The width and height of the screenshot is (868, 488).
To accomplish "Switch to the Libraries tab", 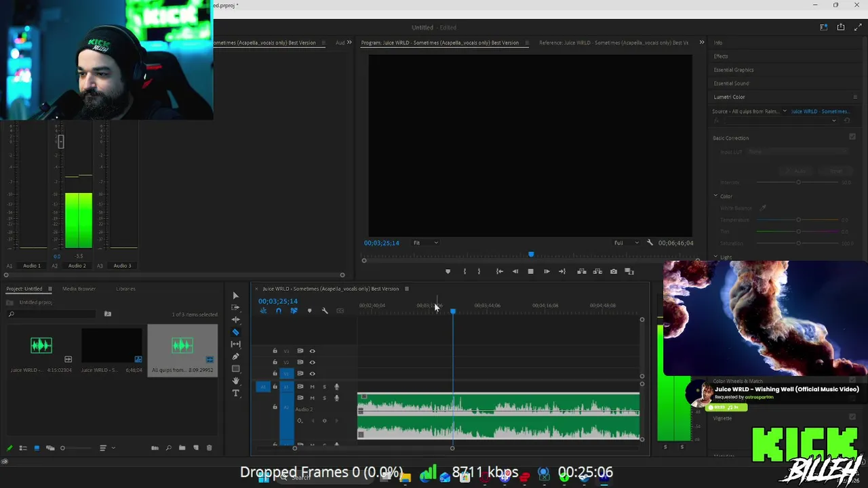I will (125, 289).
